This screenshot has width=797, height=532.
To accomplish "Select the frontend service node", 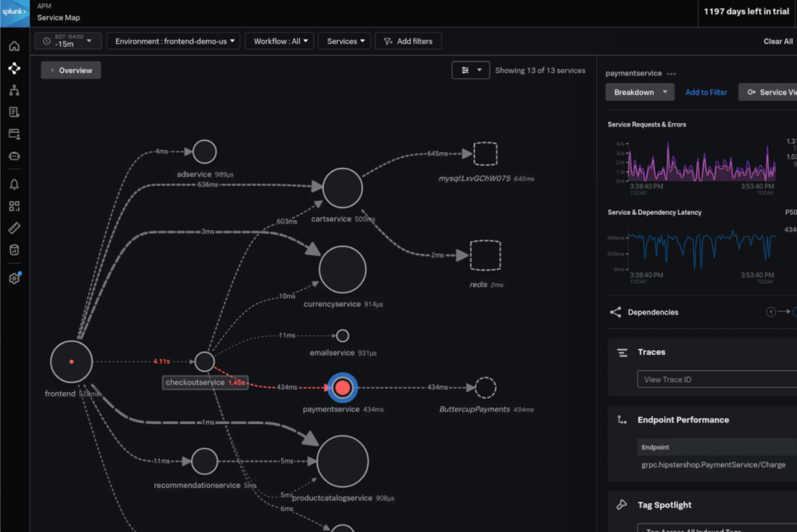I will coord(71,362).
